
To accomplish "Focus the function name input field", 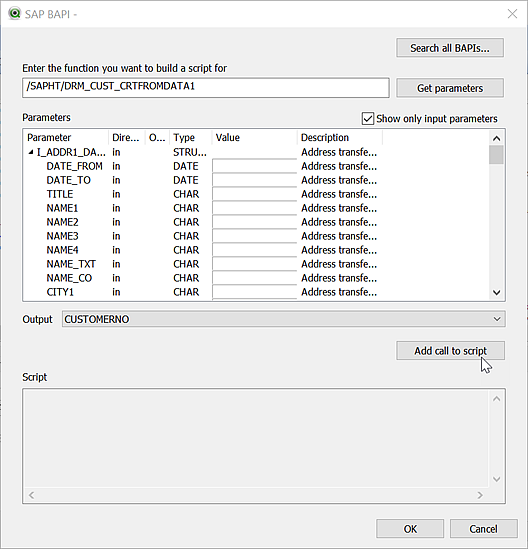I will [206, 88].
